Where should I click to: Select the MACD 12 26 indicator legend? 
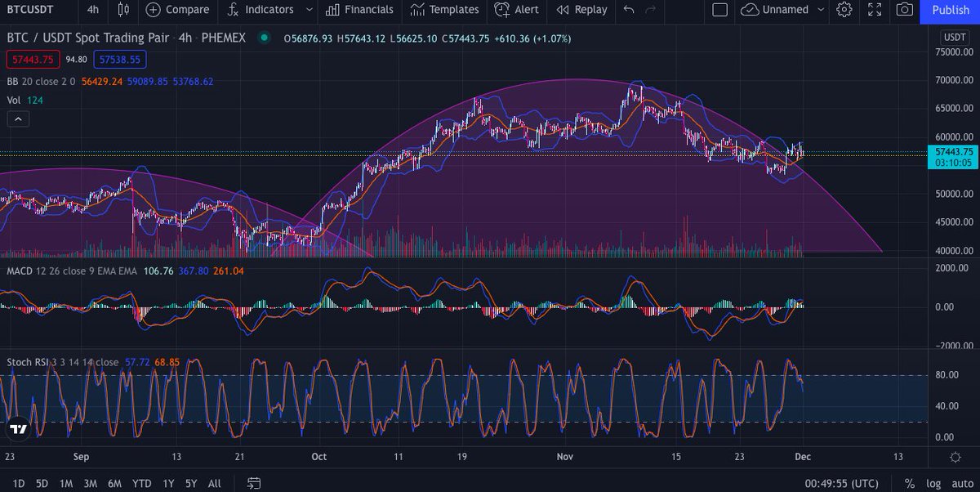click(71, 271)
